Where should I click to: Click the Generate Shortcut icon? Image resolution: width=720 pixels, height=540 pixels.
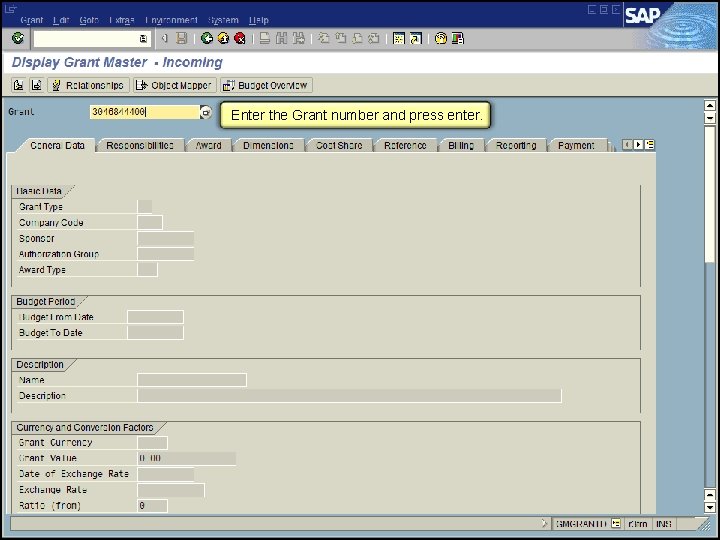click(x=416, y=39)
